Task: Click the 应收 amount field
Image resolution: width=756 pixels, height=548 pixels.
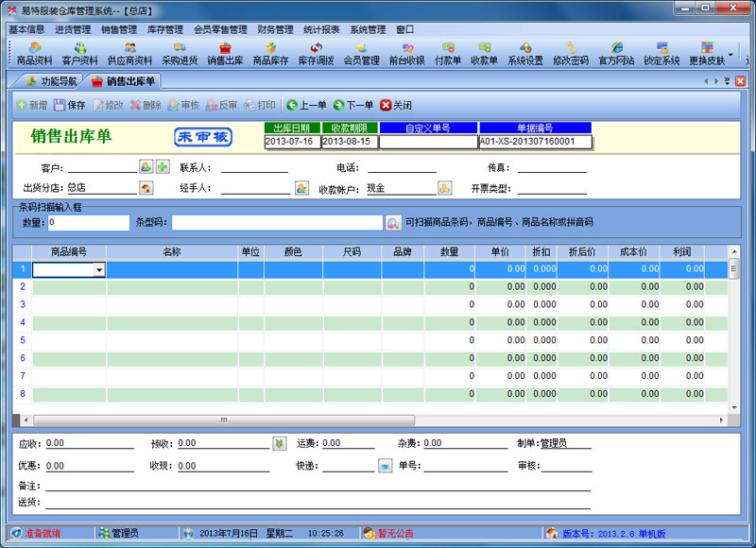Action: click(x=90, y=443)
